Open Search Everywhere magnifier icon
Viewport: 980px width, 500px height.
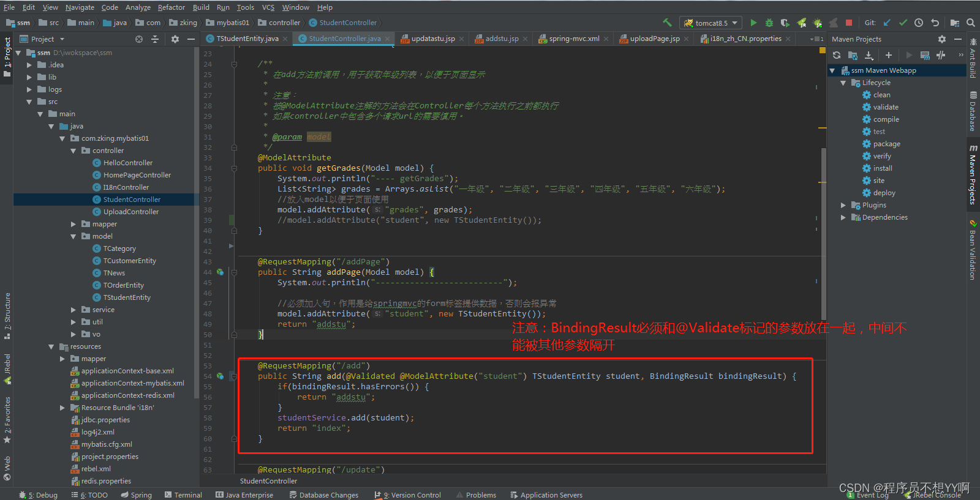click(x=971, y=23)
